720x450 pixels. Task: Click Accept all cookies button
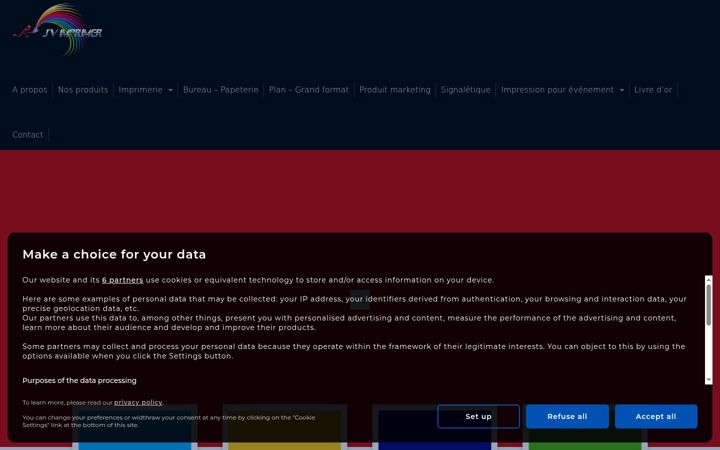(x=656, y=416)
